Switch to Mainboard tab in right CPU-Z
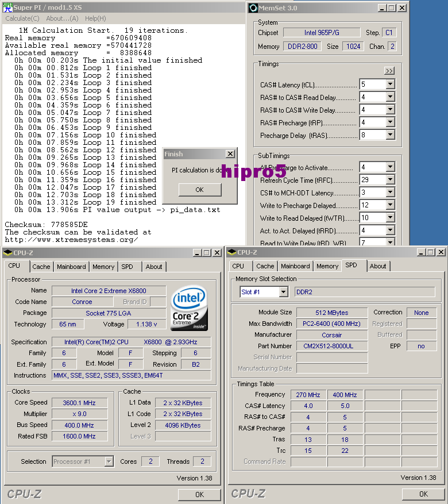The image size is (448, 504). (x=295, y=266)
